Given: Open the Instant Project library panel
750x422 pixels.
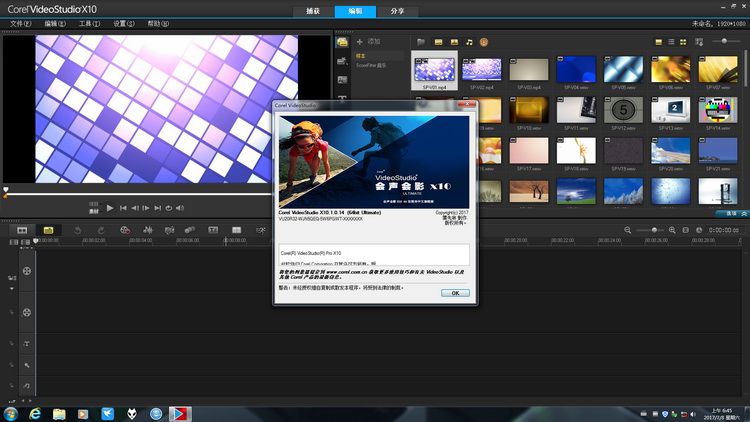Looking at the screenshot, I should tap(342, 61).
